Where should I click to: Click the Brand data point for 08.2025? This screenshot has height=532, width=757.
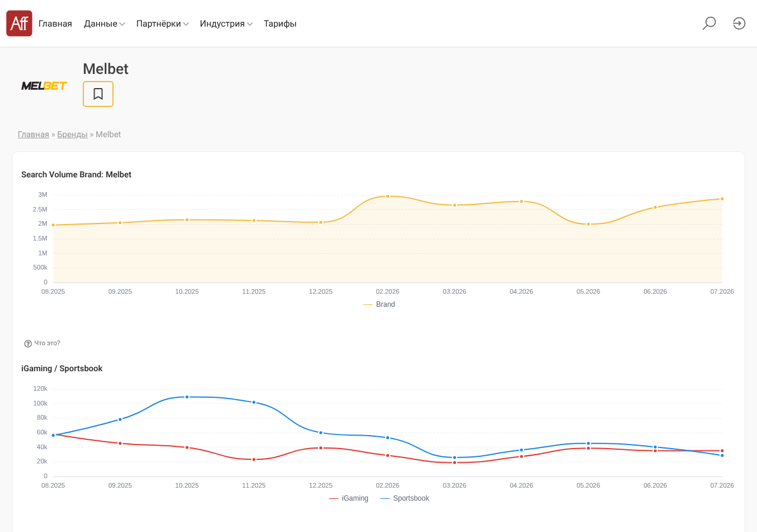pos(53,225)
